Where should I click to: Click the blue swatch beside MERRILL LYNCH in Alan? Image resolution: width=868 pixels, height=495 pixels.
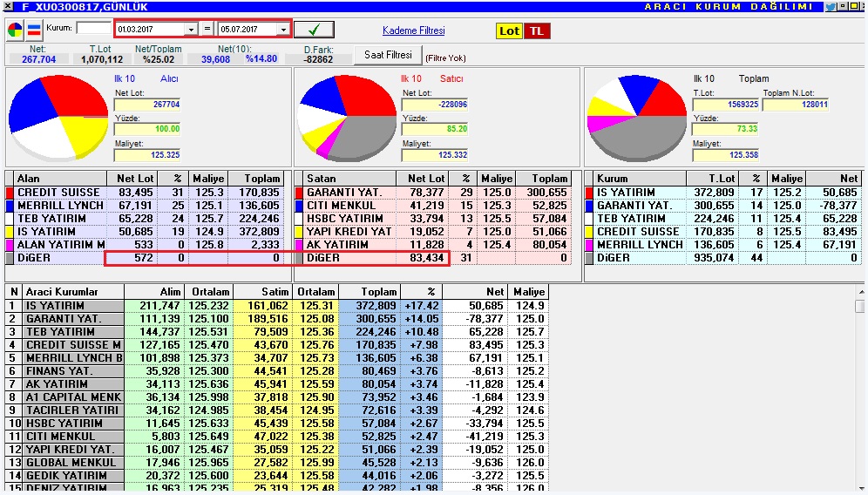tap(10, 206)
